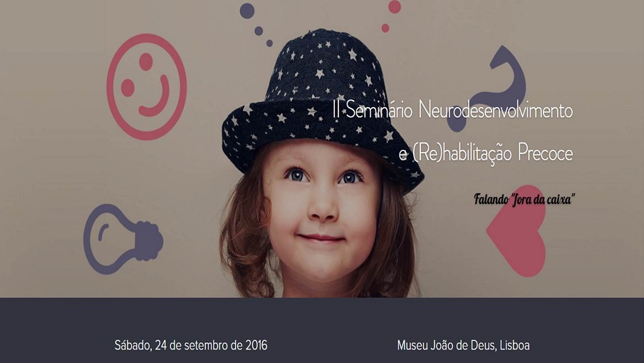Click the middle purple dot above the hat
644x363 pixels.
(x=259, y=31)
